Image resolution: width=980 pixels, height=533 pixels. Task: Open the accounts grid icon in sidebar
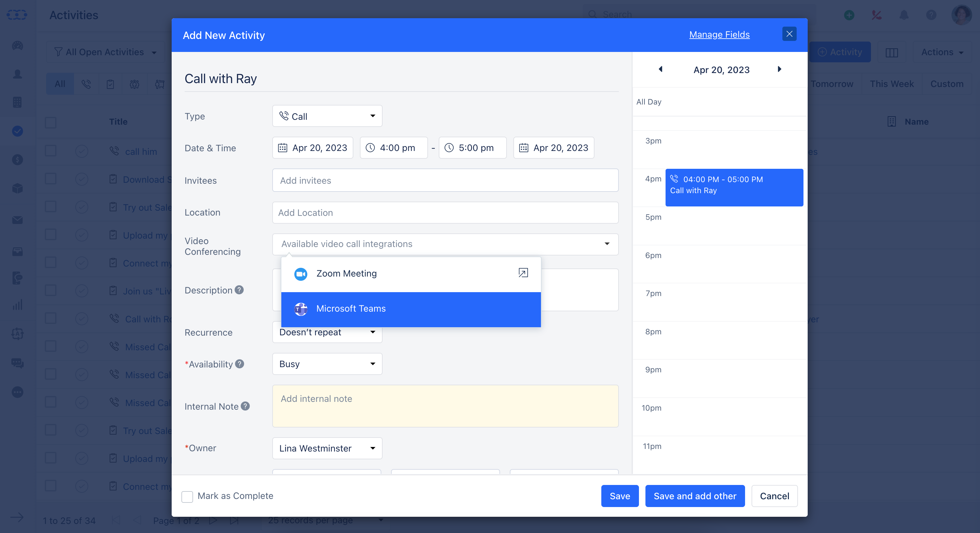click(17, 102)
